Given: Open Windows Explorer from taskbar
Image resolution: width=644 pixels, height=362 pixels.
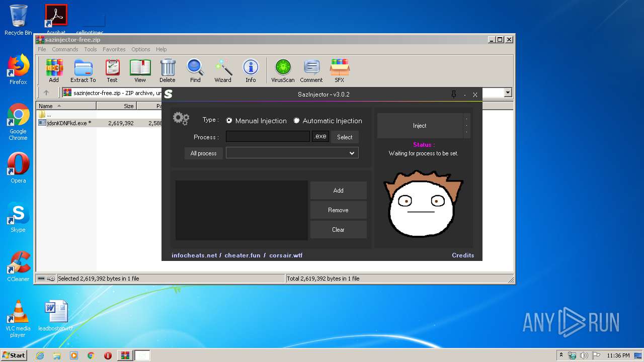Looking at the screenshot, I should tap(57, 355).
